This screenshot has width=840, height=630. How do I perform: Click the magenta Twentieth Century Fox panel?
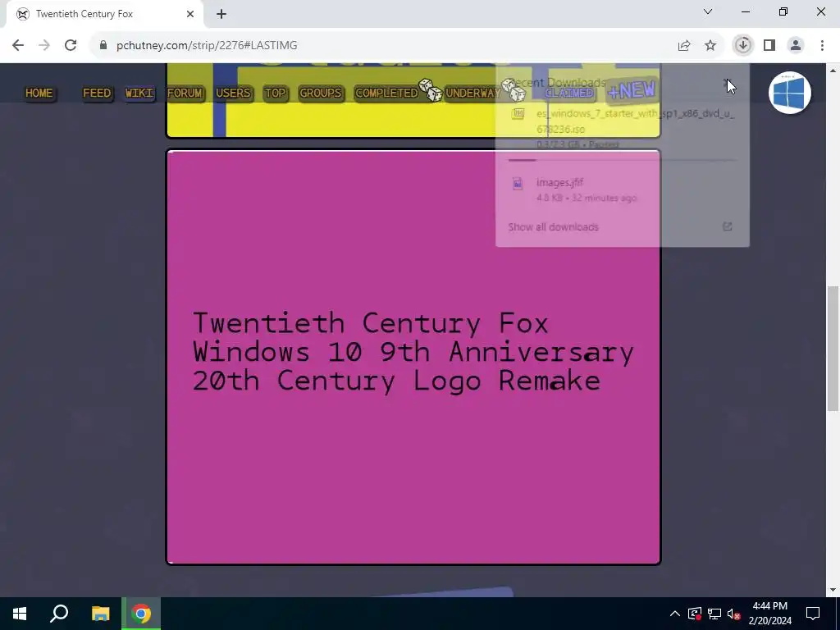pyautogui.click(x=413, y=358)
